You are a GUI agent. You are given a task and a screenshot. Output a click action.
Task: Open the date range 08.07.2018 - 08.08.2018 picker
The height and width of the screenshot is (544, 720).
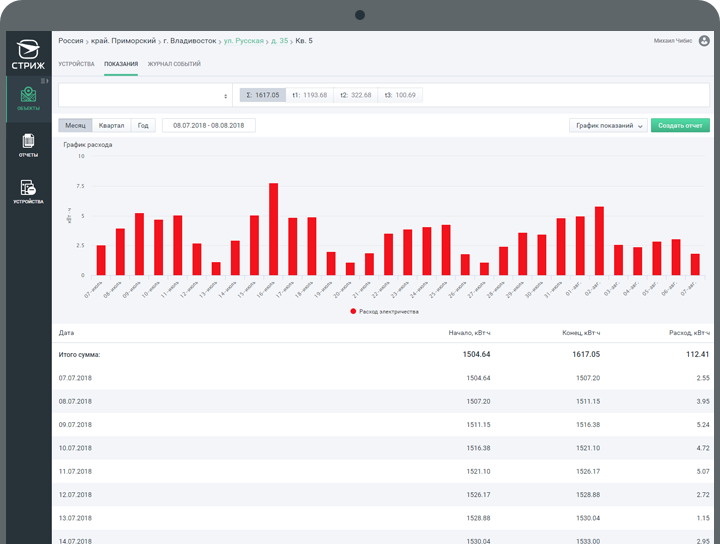coord(208,126)
